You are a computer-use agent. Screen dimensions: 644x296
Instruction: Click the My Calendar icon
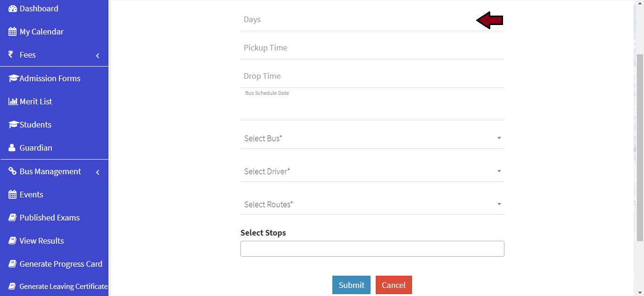pos(13,32)
